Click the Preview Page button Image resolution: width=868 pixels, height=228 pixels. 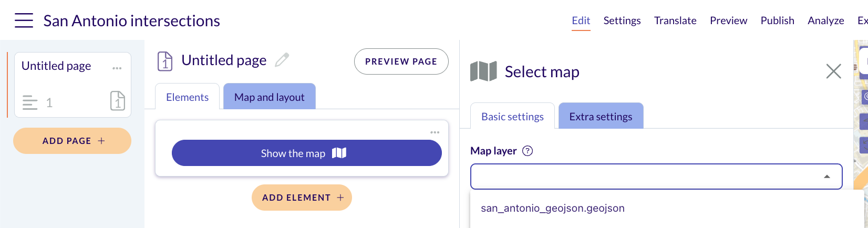coord(401,61)
